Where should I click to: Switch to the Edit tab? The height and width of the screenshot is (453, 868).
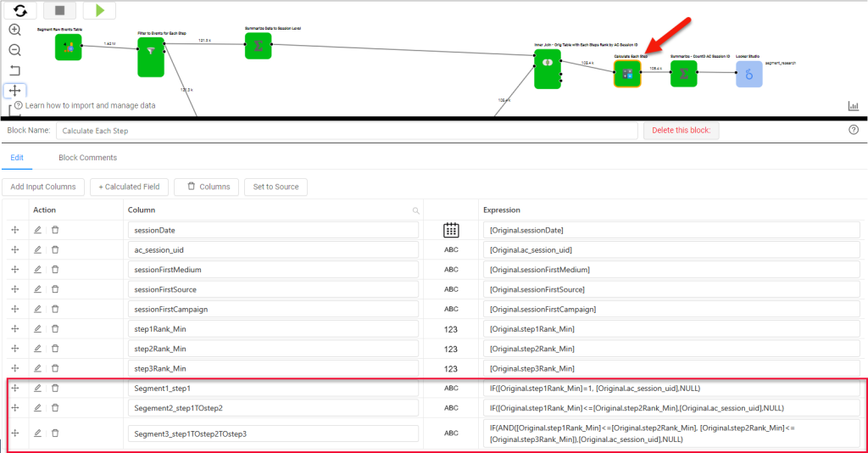pos(17,158)
